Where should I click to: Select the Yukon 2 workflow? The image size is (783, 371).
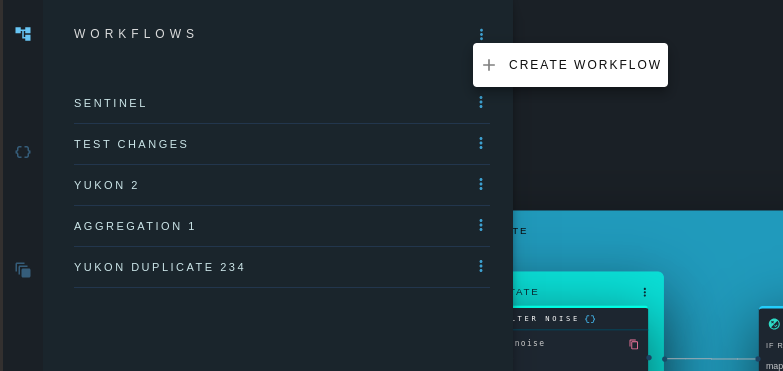(282, 185)
